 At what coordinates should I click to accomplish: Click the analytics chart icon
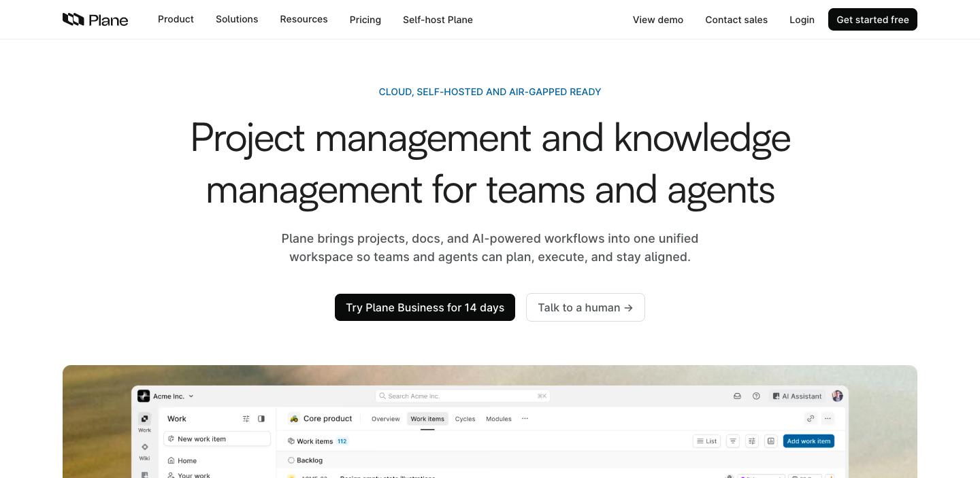click(771, 441)
